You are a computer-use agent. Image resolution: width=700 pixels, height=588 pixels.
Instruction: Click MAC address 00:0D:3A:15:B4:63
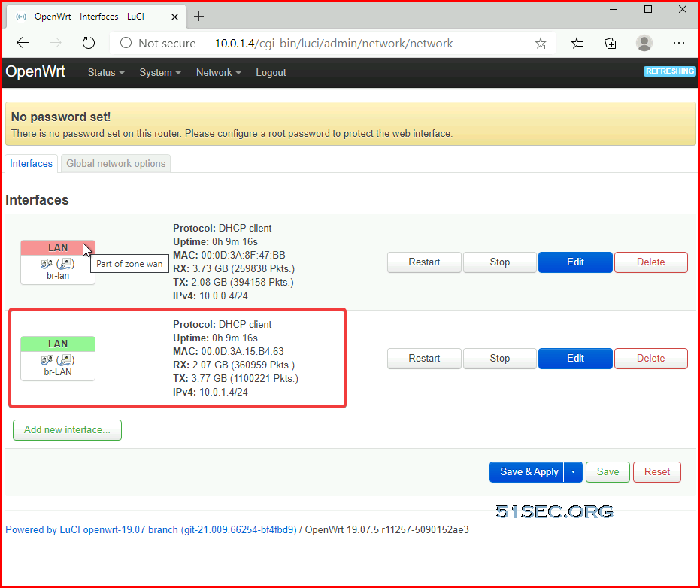point(242,352)
